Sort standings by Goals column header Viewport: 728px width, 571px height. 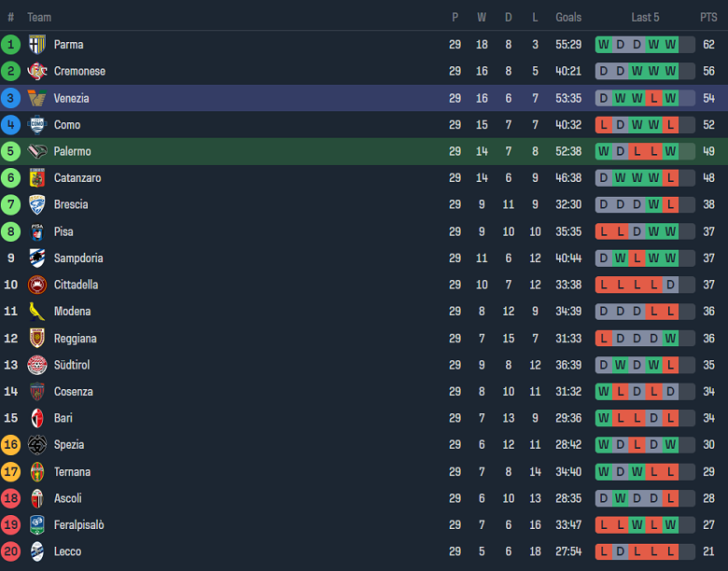point(568,17)
